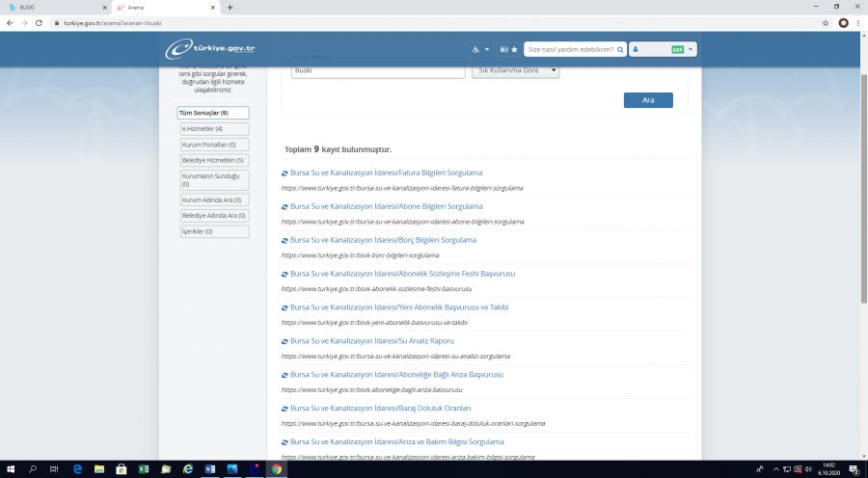
Task: Click the browser vertical scrollbar thumb
Action: (863, 188)
